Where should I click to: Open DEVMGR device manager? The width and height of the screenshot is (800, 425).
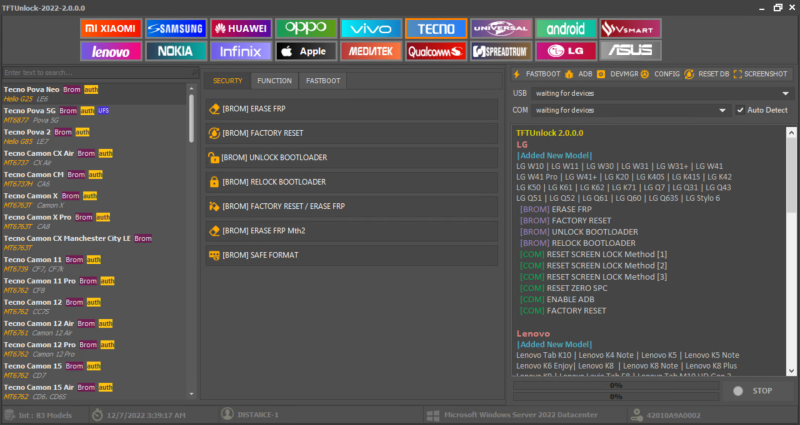(x=618, y=74)
